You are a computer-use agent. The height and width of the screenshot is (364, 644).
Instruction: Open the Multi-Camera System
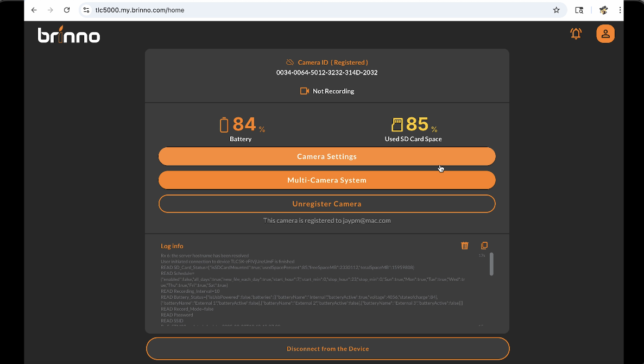(327, 180)
